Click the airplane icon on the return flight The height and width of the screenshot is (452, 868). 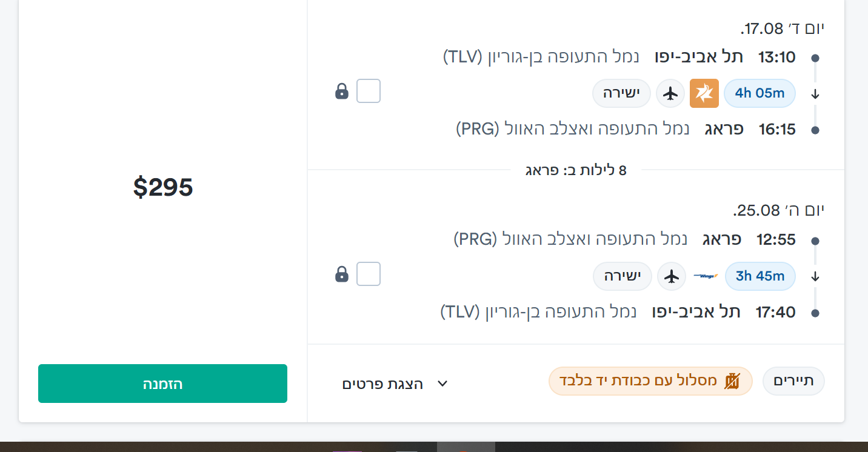(671, 276)
